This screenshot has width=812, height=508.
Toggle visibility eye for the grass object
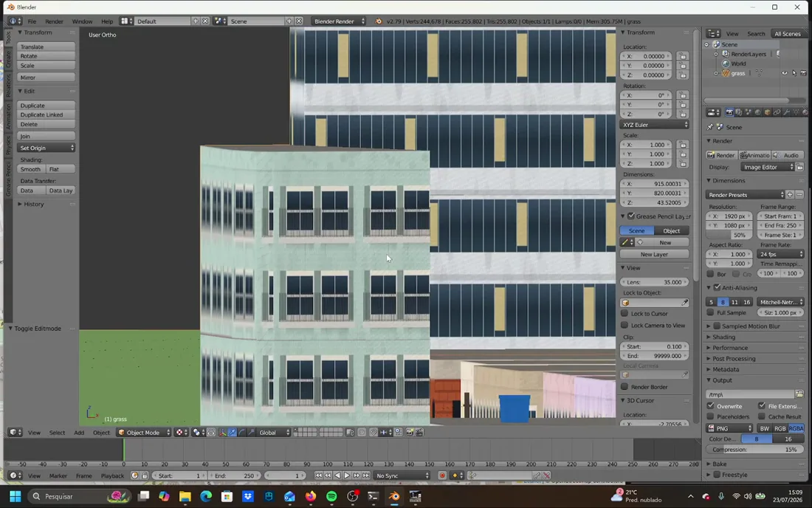pos(785,74)
